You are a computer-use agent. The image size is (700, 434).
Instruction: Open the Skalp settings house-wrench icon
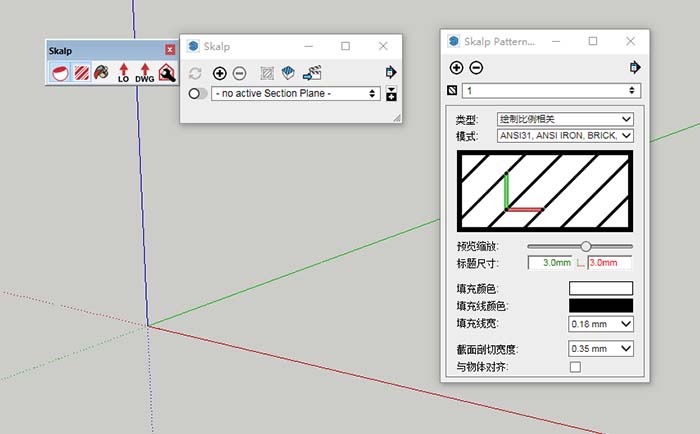166,73
